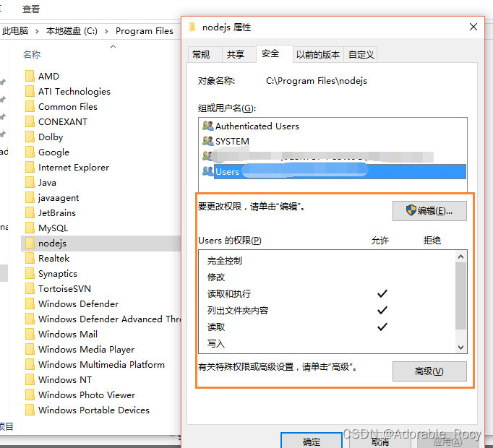Viewport: 493px width, 448px height.
Task: Click the nodejs folder icon in list
Action: (x=30, y=243)
